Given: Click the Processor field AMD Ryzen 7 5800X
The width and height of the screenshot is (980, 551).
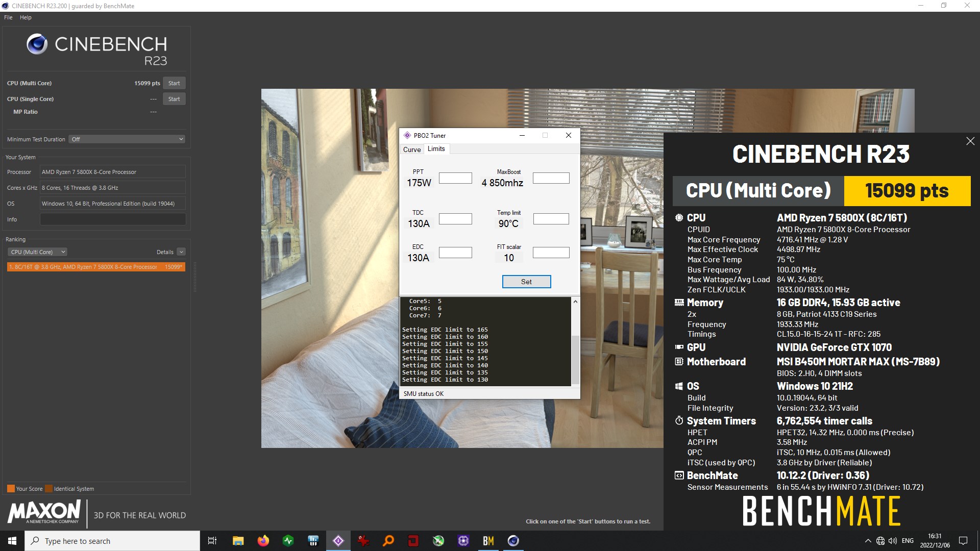Looking at the screenshot, I should pyautogui.click(x=113, y=172).
